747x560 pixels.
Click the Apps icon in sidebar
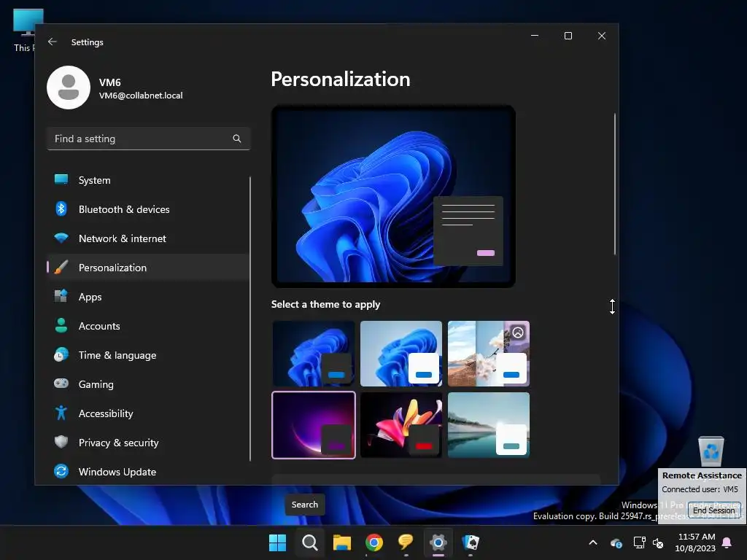tap(61, 296)
